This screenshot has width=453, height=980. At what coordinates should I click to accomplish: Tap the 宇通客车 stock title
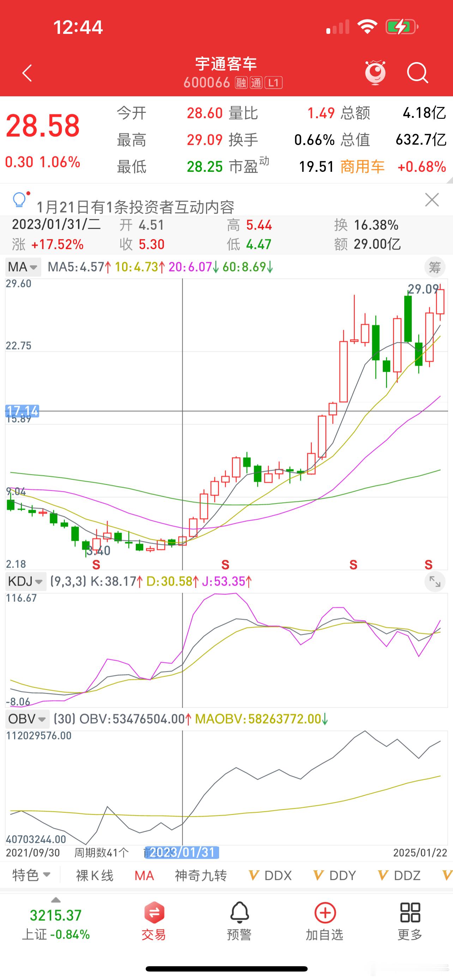point(226,64)
